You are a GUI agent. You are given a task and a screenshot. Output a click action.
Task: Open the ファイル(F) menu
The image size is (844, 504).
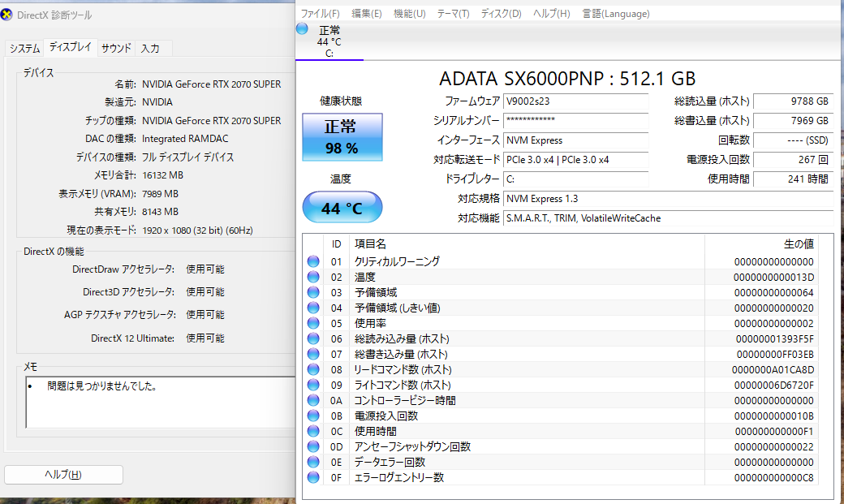pyautogui.click(x=320, y=14)
